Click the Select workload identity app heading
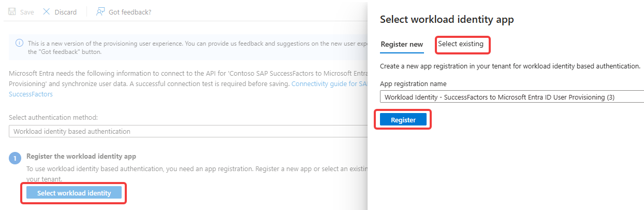644x210 pixels. 447,20
